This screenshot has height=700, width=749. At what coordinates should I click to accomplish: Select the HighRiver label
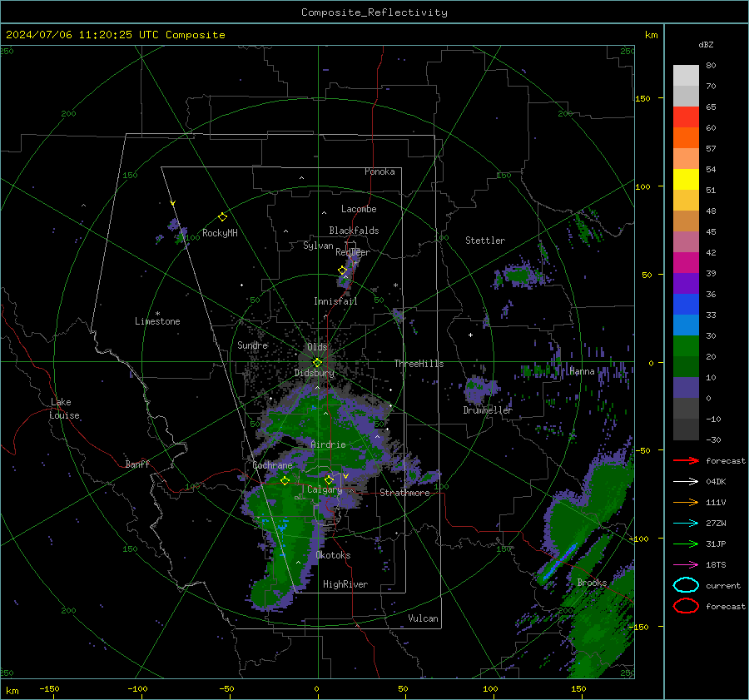345,584
